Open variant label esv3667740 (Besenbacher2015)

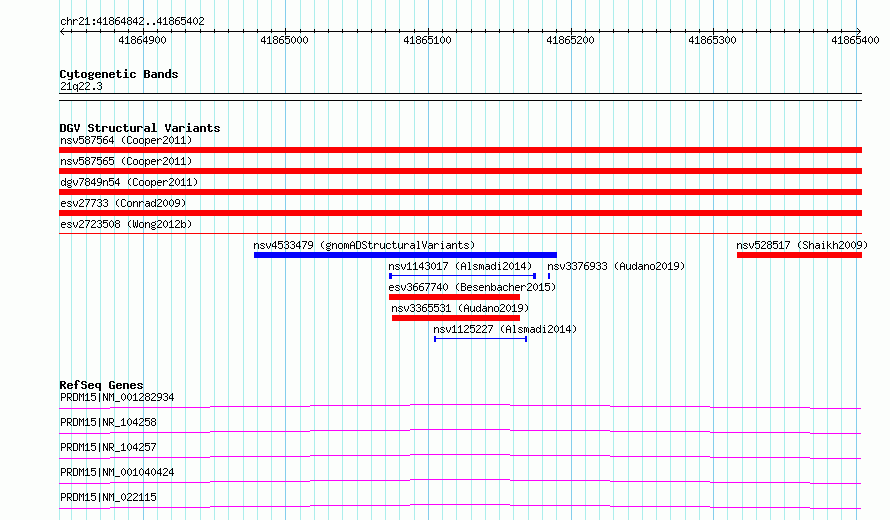(x=472, y=287)
